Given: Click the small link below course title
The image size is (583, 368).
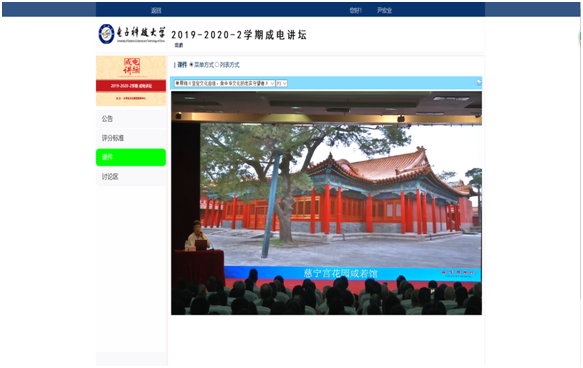Looking at the screenshot, I should (x=179, y=45).
